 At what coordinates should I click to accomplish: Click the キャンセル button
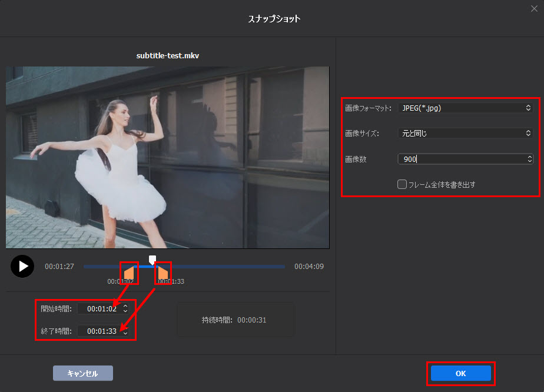point(83,373)
